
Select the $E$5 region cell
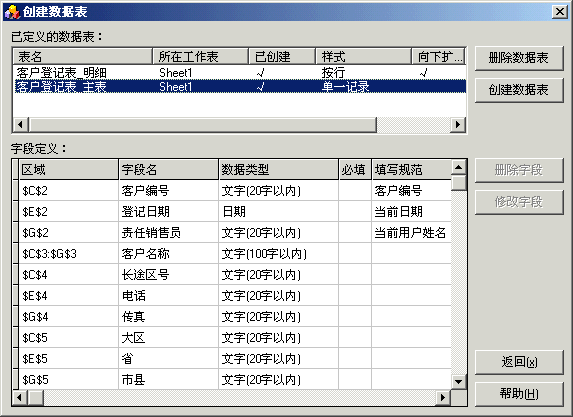[69, 359]
